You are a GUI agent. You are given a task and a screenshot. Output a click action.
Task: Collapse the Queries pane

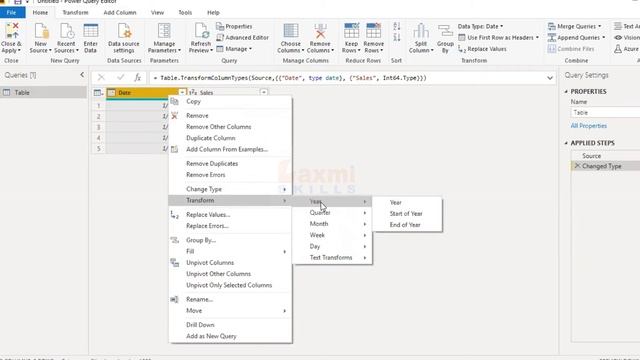pyautogui.click(x=82, y=75)
